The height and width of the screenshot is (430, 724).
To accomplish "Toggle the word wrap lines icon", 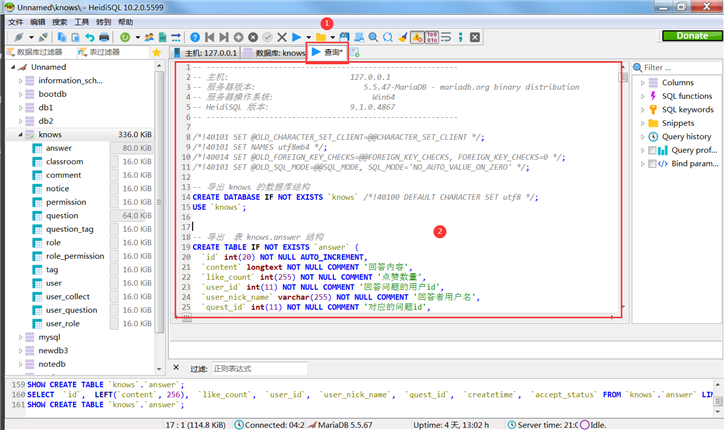I will click(x=446, y=37).
